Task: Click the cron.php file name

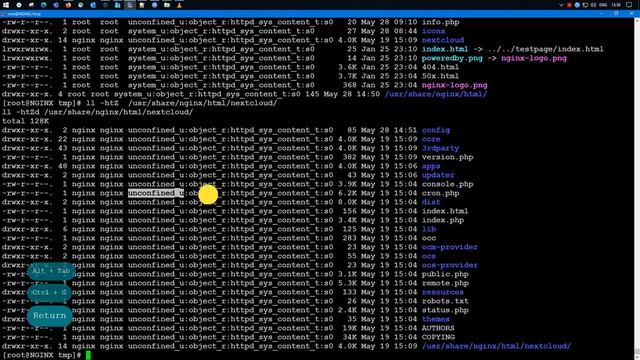Action: pyautogui.click(x=440, y=193)
